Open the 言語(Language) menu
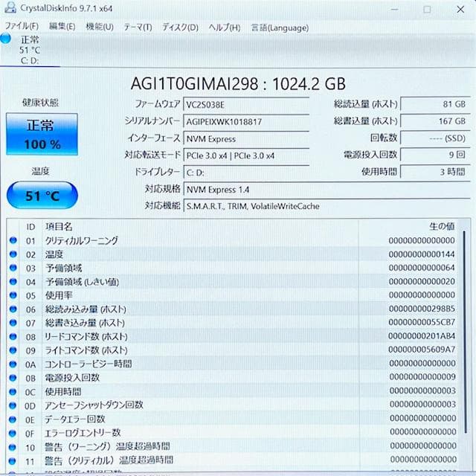 [x=280, y=28]
